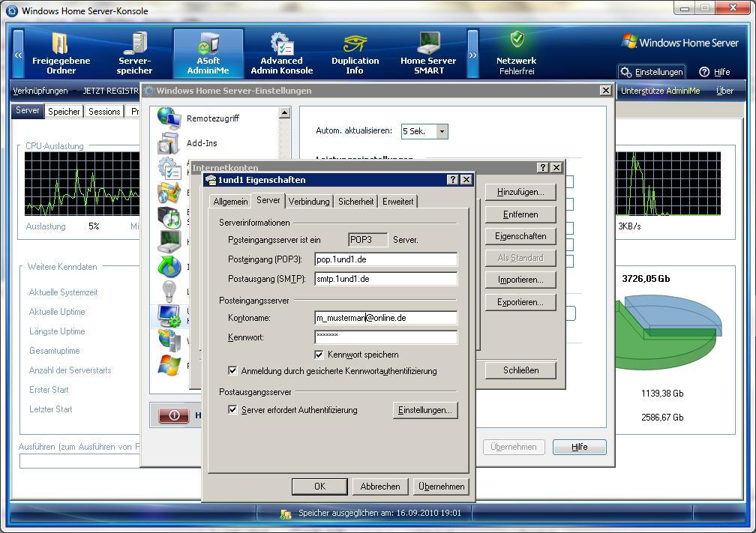Select the folder-with-media icon in the settings list
Screen dimensions: 756x533
tap(169, 193)
